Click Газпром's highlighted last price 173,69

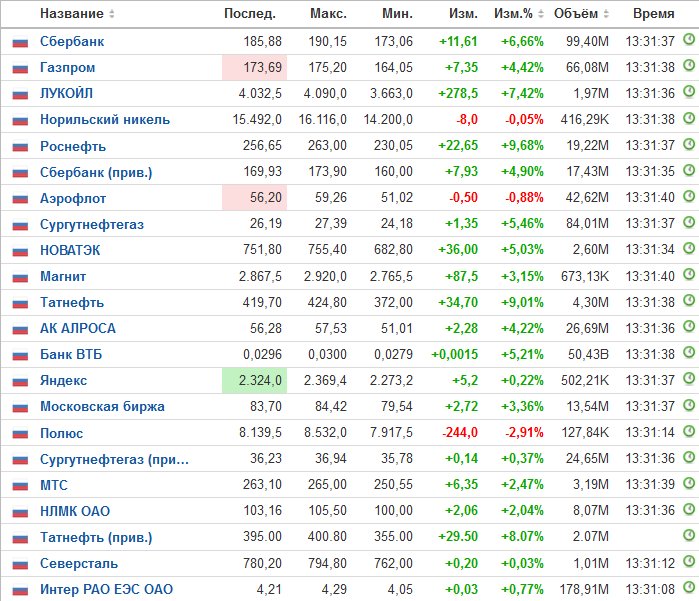tap(255, 67)
